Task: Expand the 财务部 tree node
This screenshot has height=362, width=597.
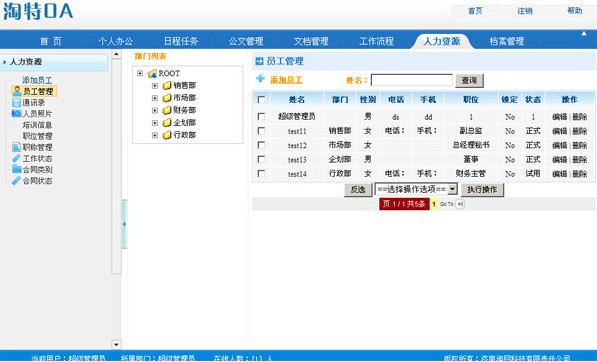Action: pos(155,111)
